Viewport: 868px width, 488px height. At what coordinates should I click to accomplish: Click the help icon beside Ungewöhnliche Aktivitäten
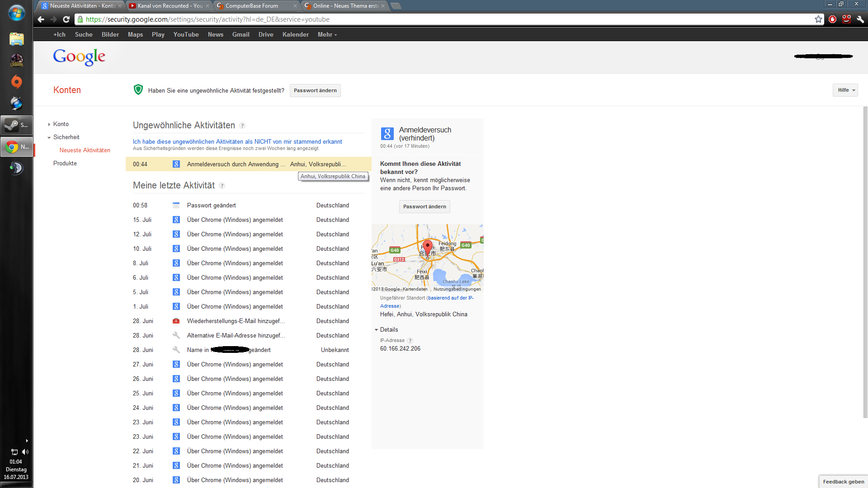[242, 126]
